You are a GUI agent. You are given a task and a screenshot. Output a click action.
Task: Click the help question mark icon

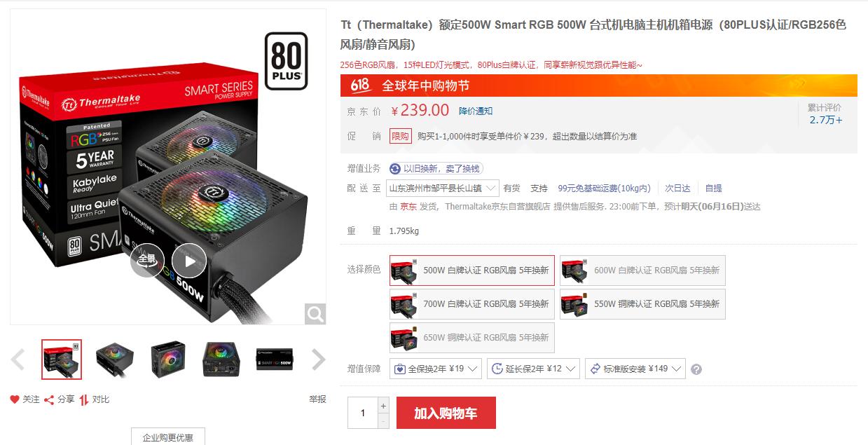click(696, 369)
